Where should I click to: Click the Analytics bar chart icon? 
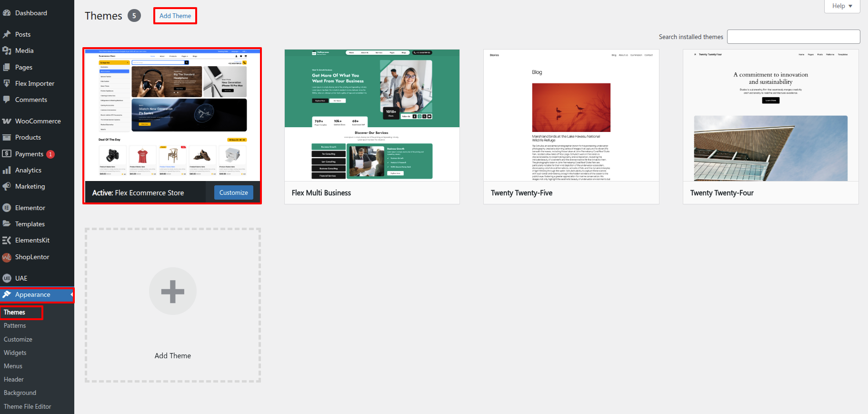pyautogui.click(x=7, y=170)
